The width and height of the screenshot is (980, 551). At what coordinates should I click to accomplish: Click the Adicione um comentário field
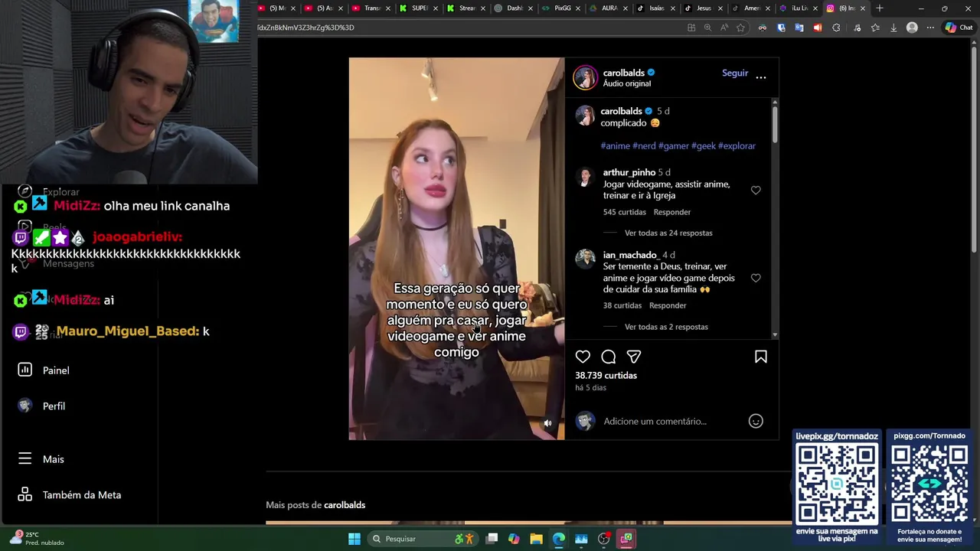pos(655,421)
